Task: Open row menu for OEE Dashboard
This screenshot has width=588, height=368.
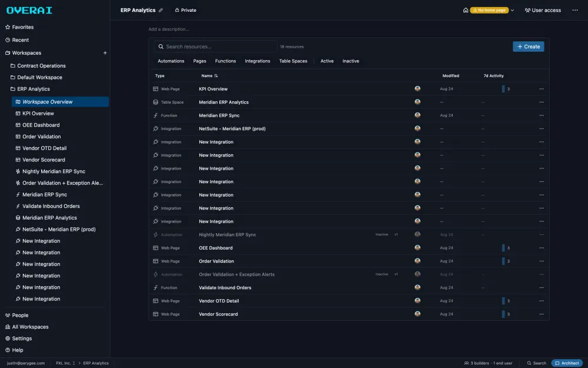Action: point(542,248)
